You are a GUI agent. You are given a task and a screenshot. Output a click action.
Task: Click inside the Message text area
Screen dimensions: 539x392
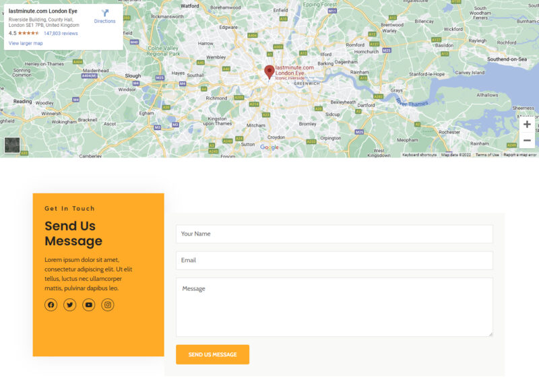334,306
